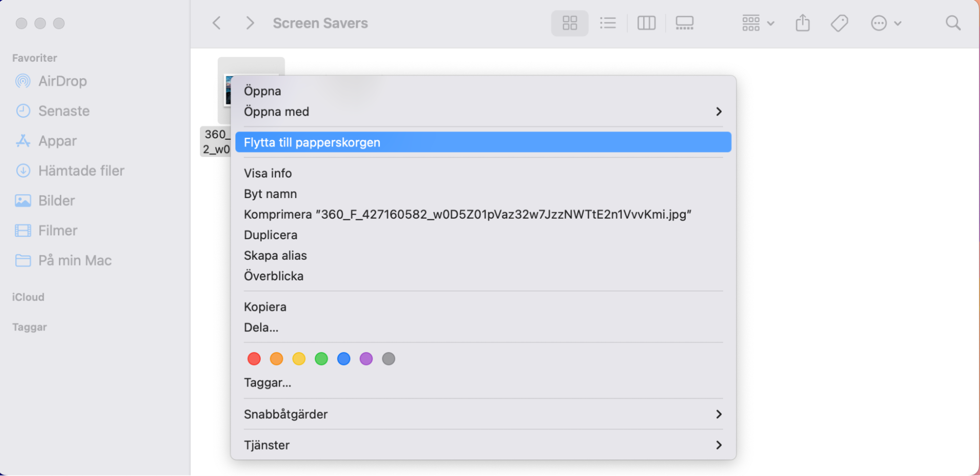Open Filmer in the sidebar
The height and width of the screenshot is (476, 980).
coord(46,230)
